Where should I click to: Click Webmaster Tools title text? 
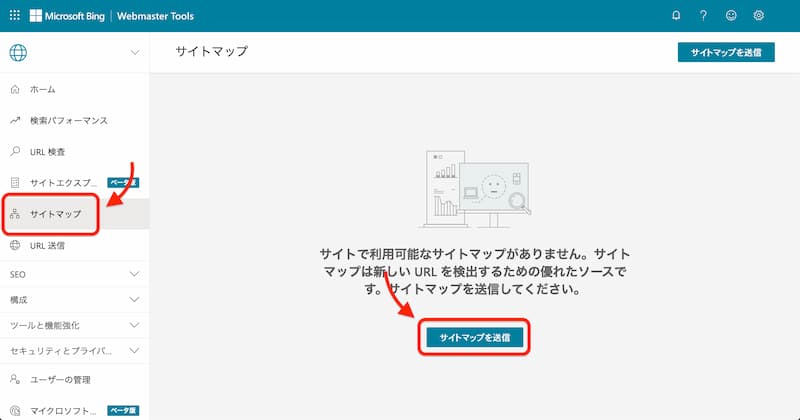tap(155, 16)
